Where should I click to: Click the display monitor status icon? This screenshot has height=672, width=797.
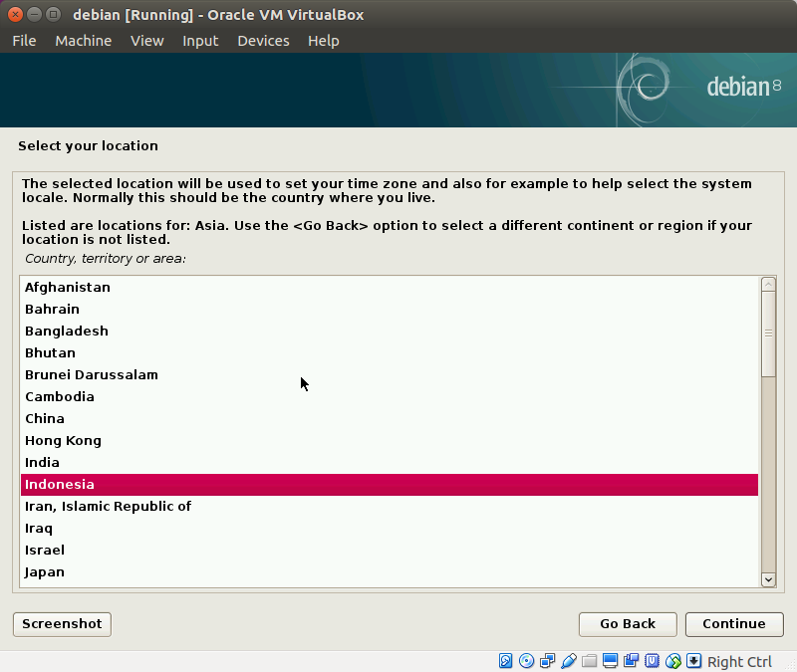610,661
